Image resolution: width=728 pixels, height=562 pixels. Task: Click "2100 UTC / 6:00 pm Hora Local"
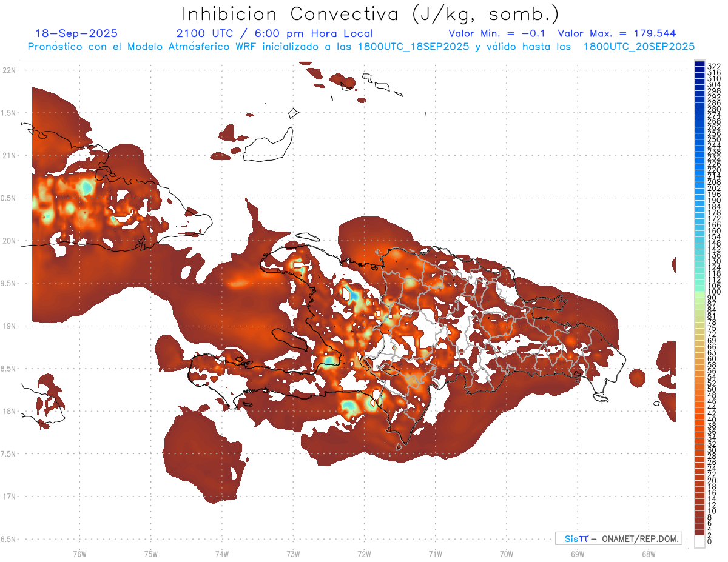coord(275,34)
